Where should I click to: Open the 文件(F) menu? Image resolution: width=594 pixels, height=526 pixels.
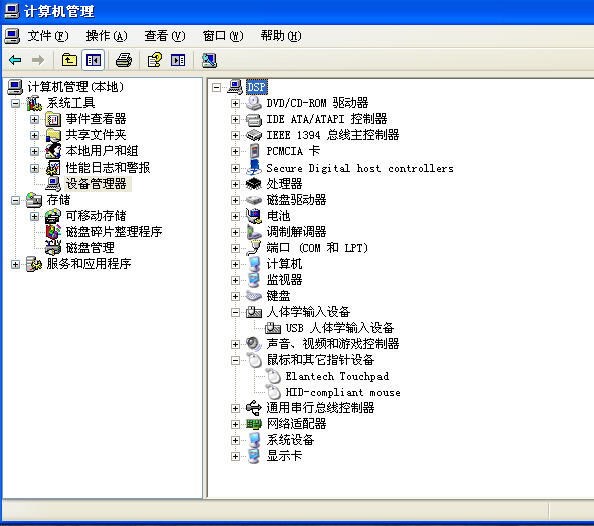[48, 36]
